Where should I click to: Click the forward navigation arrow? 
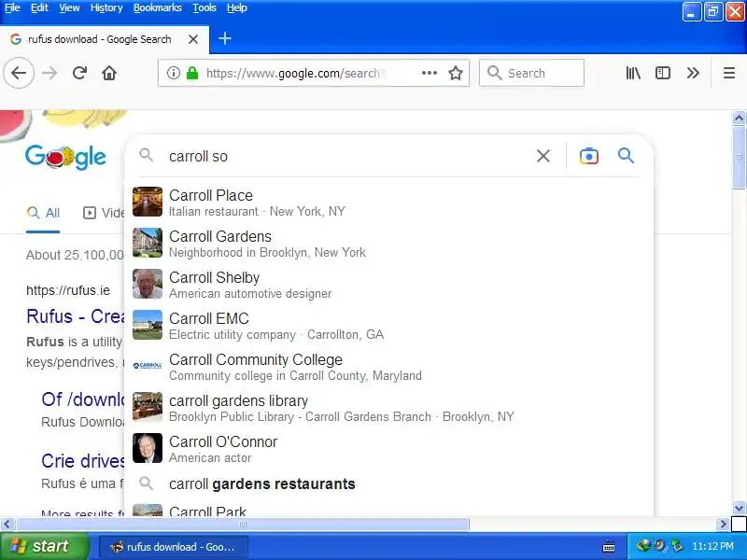click(49, 73)
